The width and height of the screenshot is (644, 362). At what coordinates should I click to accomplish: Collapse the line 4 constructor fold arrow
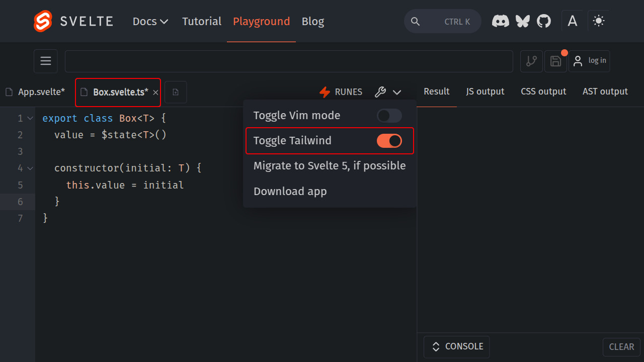coord(30,168)
